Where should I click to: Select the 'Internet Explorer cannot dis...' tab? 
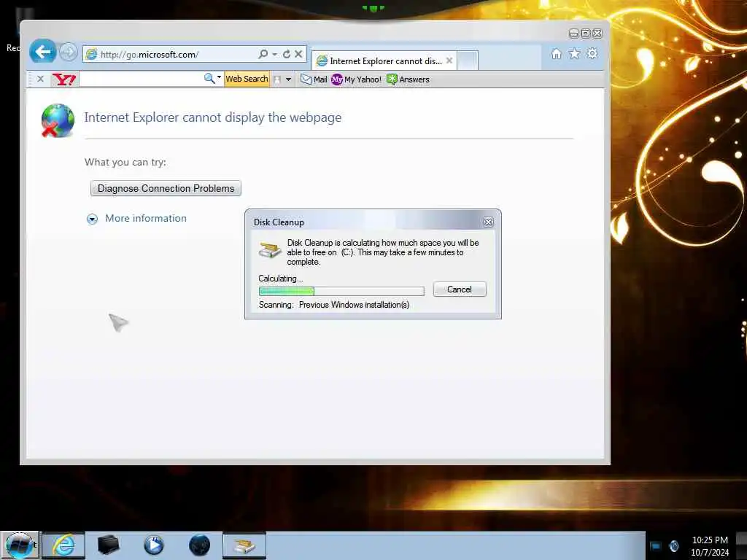tap(384, 61)
